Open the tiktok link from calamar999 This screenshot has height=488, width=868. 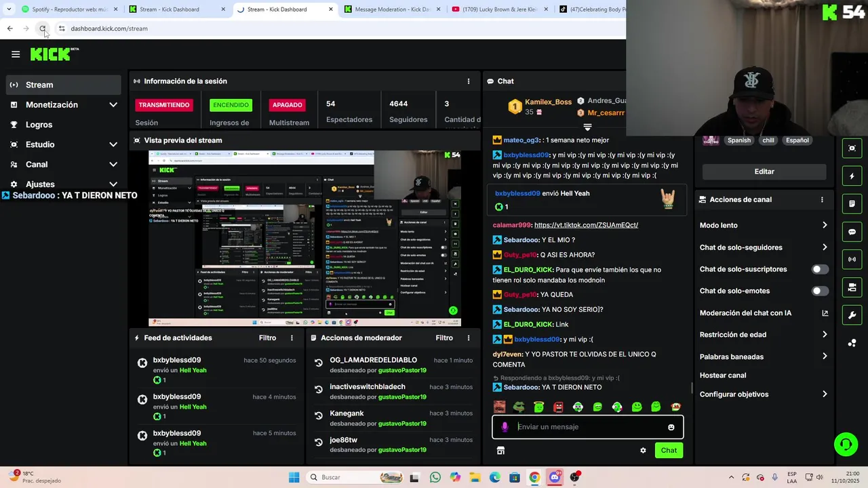tap(586, 225)
